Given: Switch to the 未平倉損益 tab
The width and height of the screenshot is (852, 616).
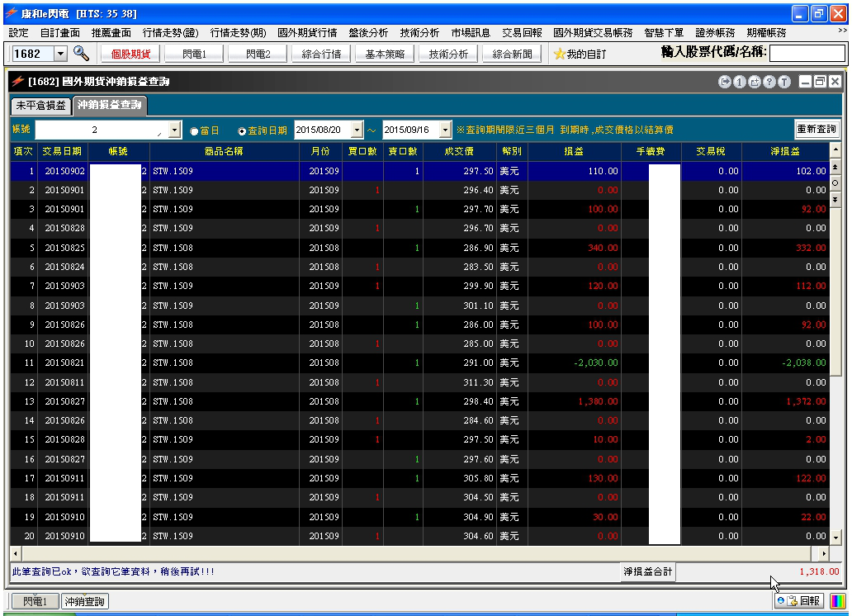Looking at the screenshot, I should coord(40,106).
